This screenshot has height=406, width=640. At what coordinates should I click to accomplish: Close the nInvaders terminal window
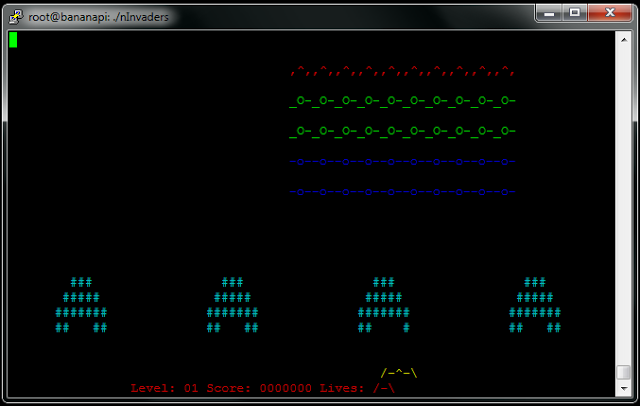610,13
